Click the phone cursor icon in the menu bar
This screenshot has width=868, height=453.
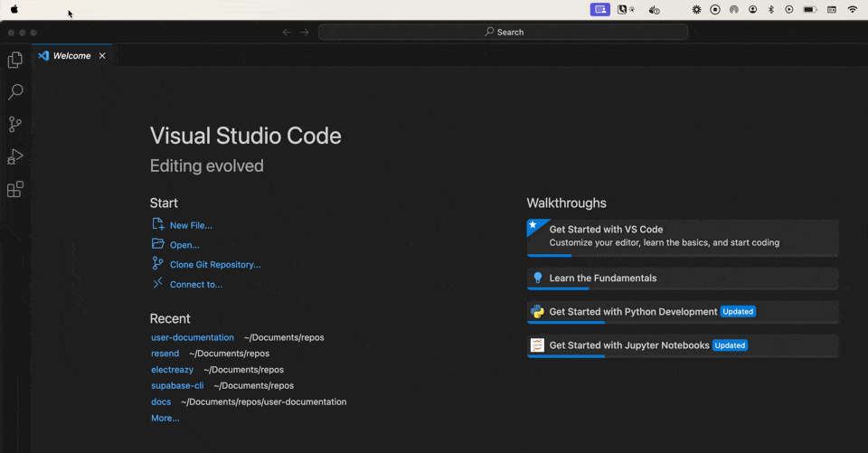coord(626,9)
